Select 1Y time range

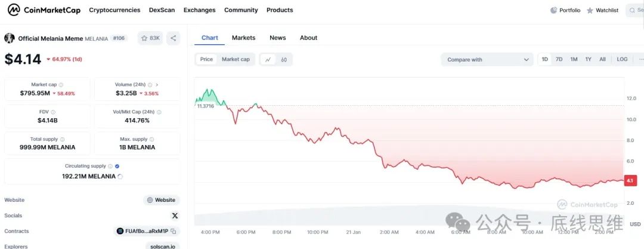pos(588,59)
